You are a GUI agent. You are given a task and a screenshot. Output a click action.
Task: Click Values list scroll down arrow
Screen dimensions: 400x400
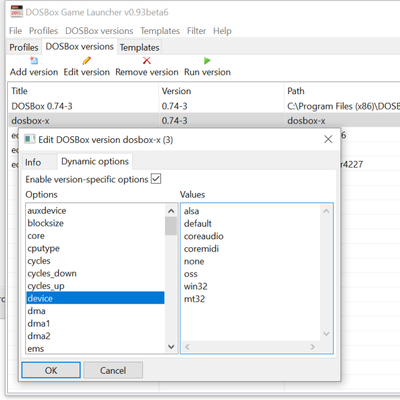pyautogui.click(x=326, y=334)
